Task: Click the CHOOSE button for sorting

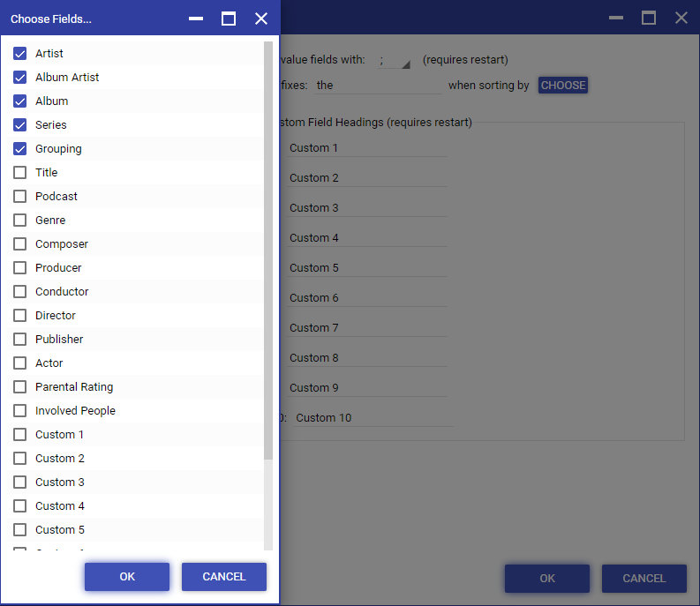Action: pyautogui.click(x=563, y=86)
